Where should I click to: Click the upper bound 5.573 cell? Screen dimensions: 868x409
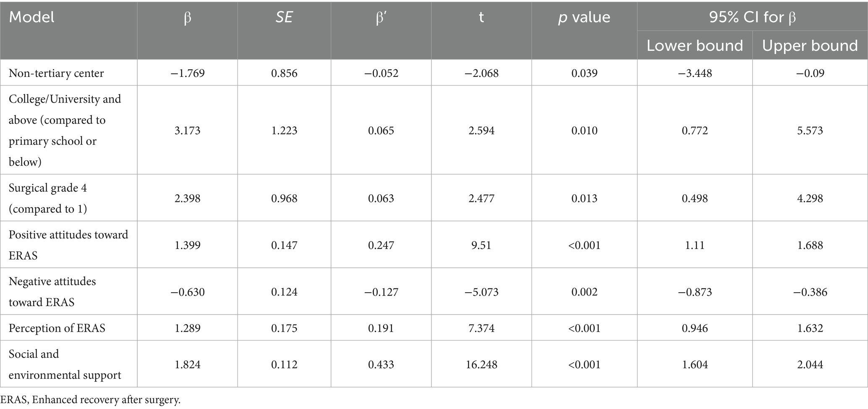click(810, 131)
